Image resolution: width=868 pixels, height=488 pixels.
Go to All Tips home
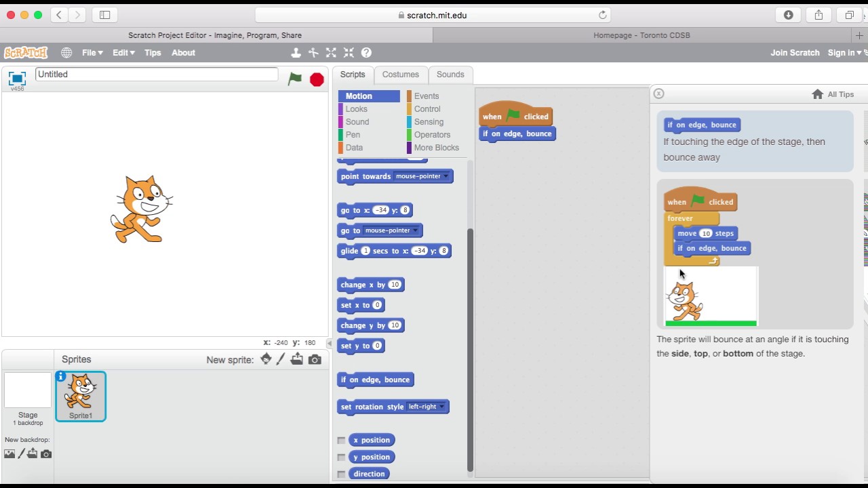pyautogui.click(x=833, y=94)
